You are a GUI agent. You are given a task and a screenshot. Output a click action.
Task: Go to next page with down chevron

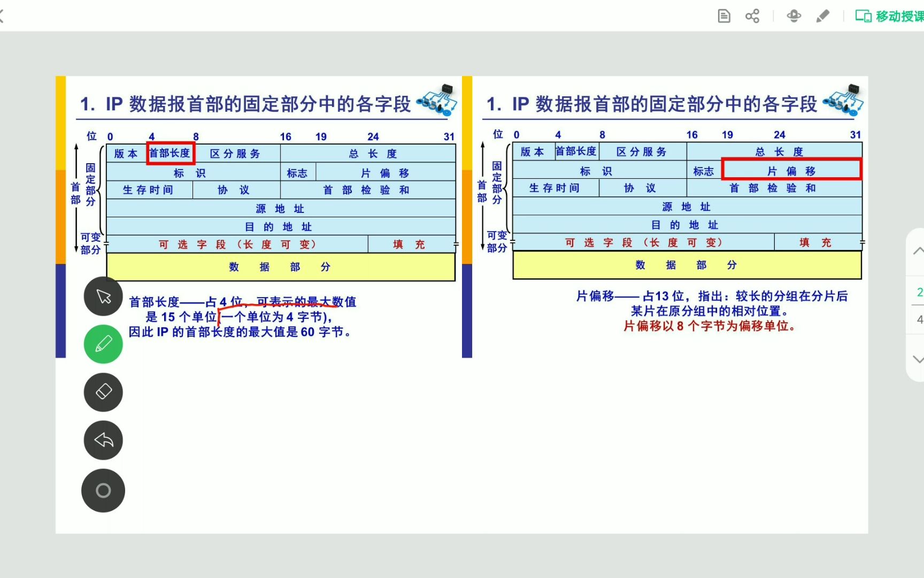point(918,359)
